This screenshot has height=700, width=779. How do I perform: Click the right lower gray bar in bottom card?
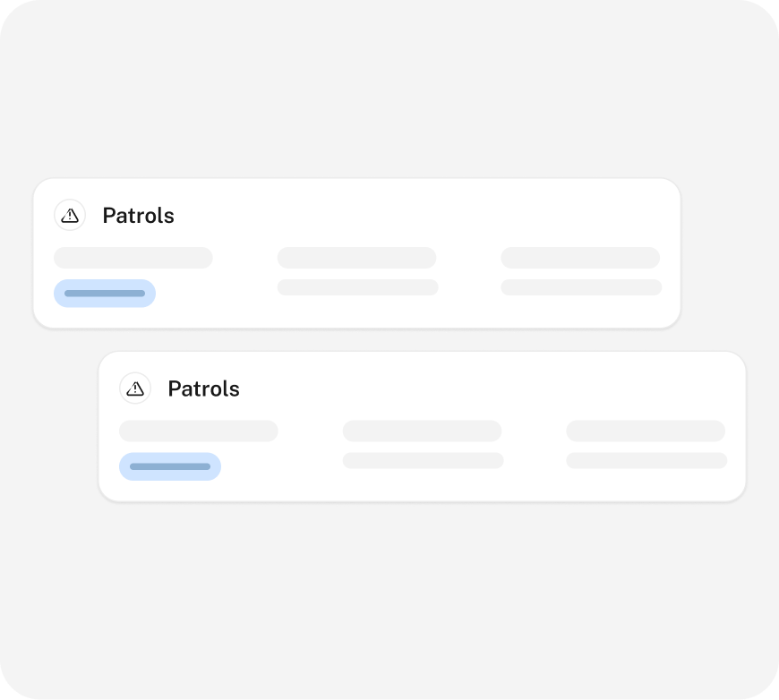tap(646, 460)
